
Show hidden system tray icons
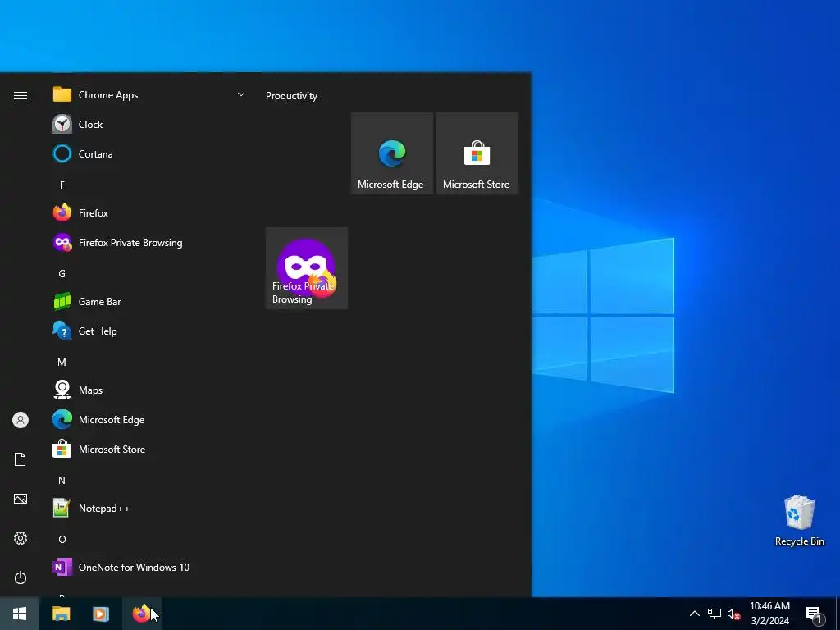pos(694,614)
